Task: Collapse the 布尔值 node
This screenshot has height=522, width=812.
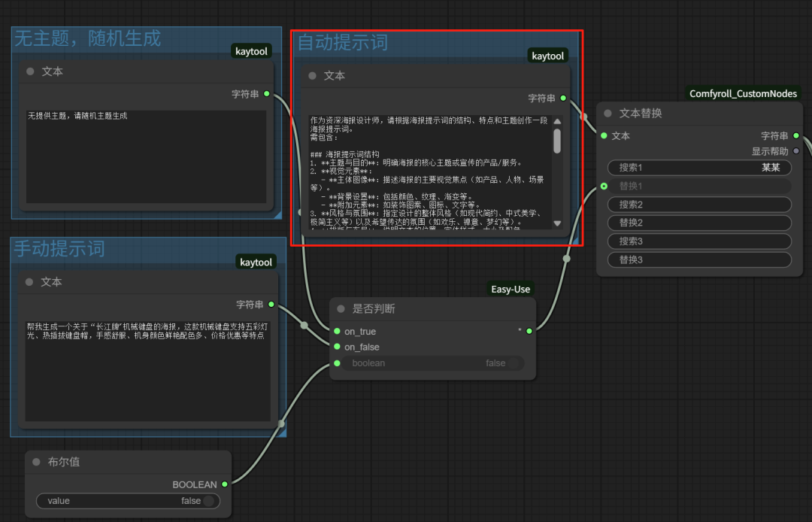Action: (36, 462)
